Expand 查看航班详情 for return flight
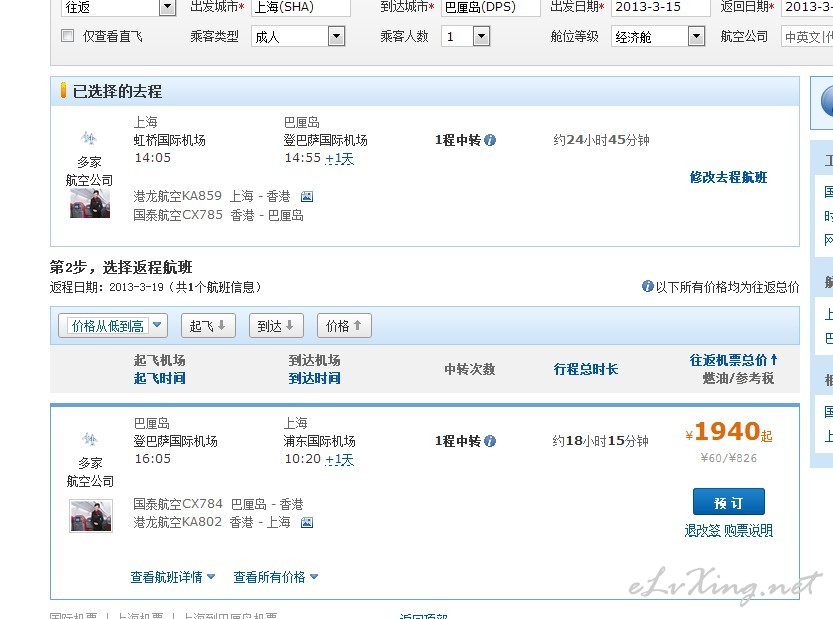This screenshot has height=619, width=833. tap(173, 577)
